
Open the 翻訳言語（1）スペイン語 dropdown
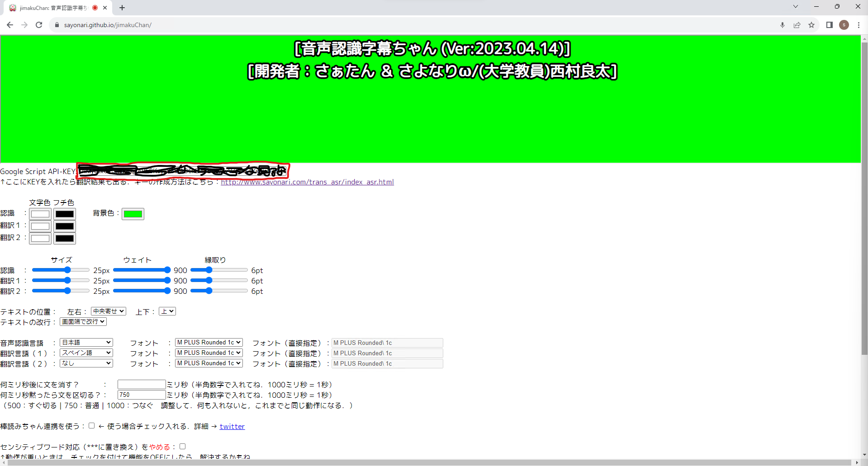pyautogui.click(x=86, y=353)
